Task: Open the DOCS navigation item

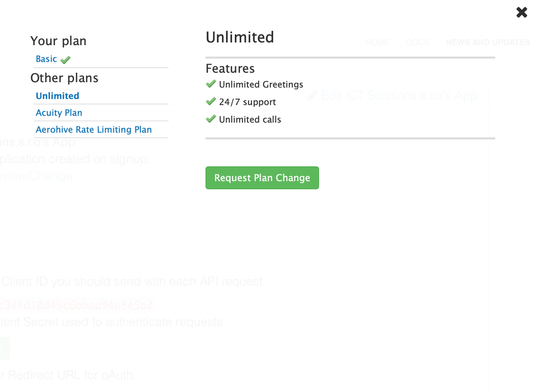Action: (x=417, y=42)
